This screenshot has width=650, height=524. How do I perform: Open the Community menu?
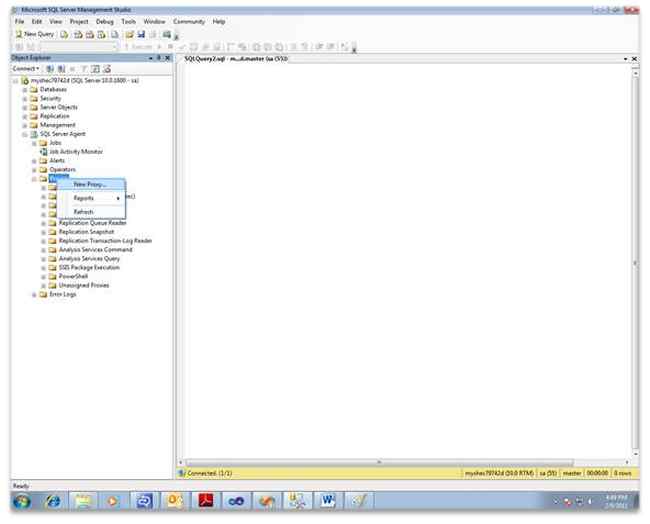click(189, 21)
